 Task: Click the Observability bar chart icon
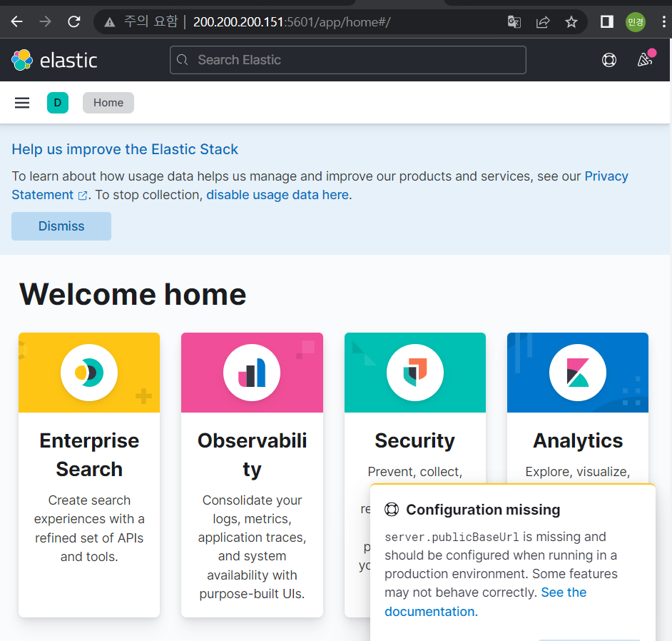point(252,373)
